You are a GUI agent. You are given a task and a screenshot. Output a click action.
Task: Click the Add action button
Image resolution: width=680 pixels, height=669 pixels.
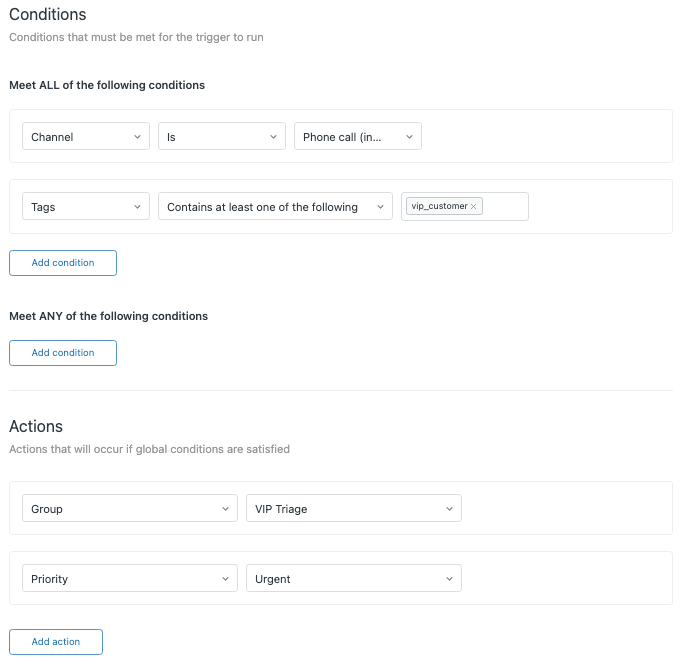click(x=56, y=642)
